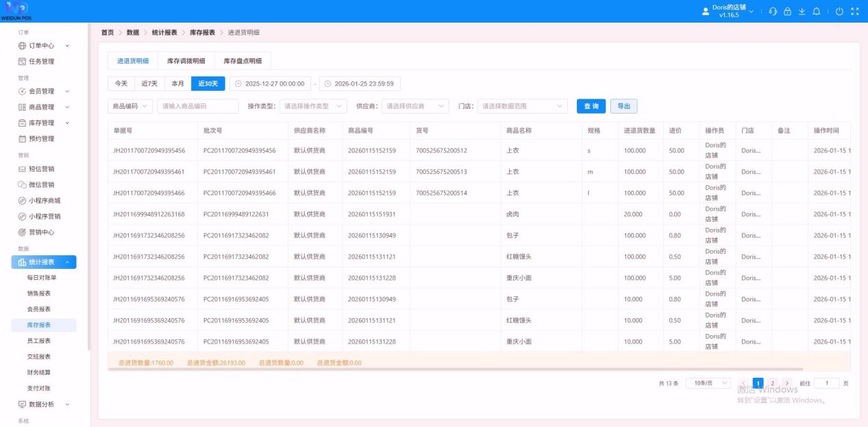
Task: Select the 今天 date range option
Action: (x=121, y=83)
